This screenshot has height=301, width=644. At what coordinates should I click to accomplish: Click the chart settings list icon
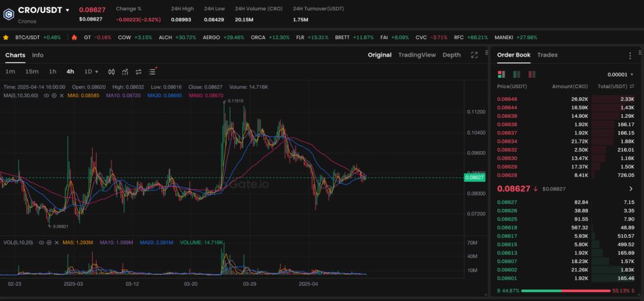152,71
